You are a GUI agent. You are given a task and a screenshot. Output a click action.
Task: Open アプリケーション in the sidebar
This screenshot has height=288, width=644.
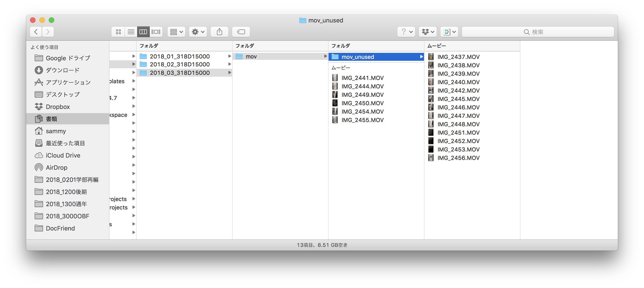click(68, 83)
